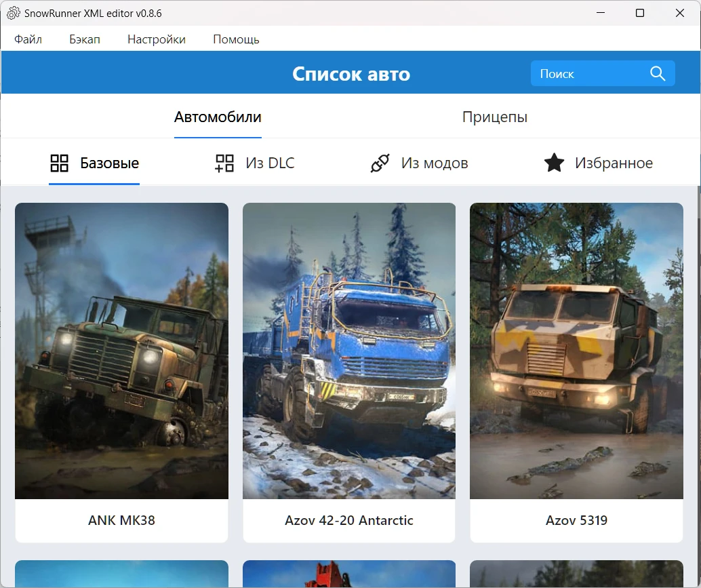This screenshot has width=701, height=588.
Task: Click the gear app icon in the title bar
Action: pos(12,12)
